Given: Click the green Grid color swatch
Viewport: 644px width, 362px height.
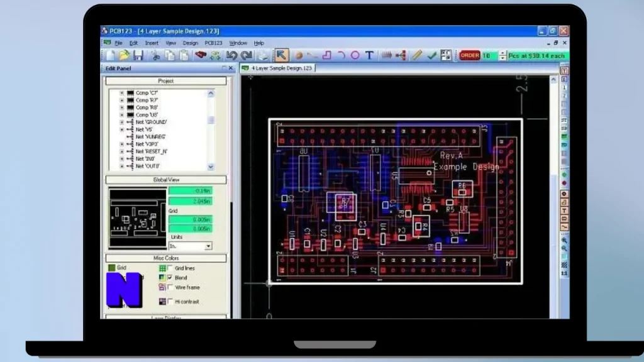Looking at the screenshot, I should (x=112, y=268).
